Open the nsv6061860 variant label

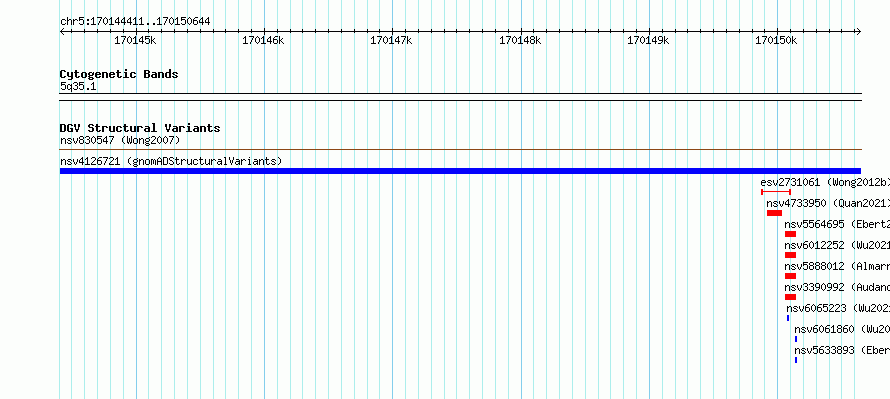point(842,329)
